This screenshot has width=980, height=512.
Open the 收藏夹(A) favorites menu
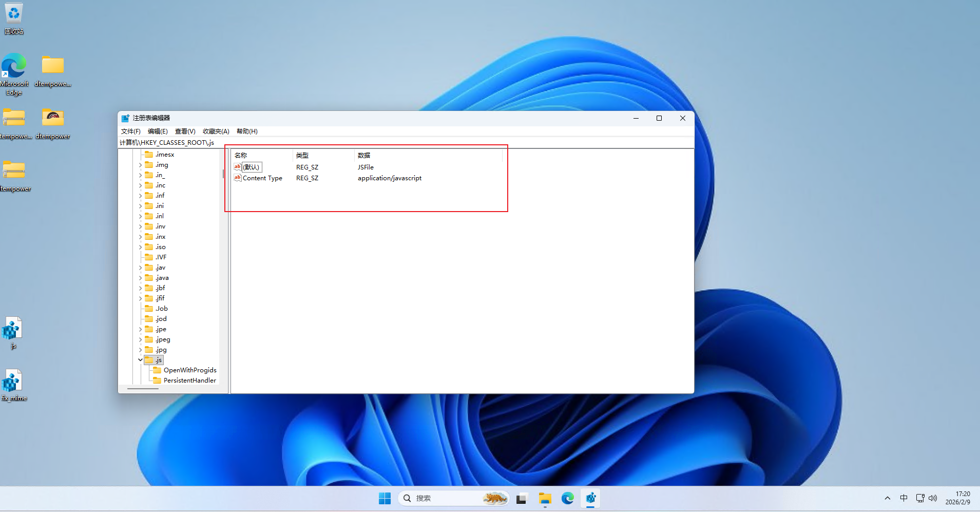pos(216,131)
